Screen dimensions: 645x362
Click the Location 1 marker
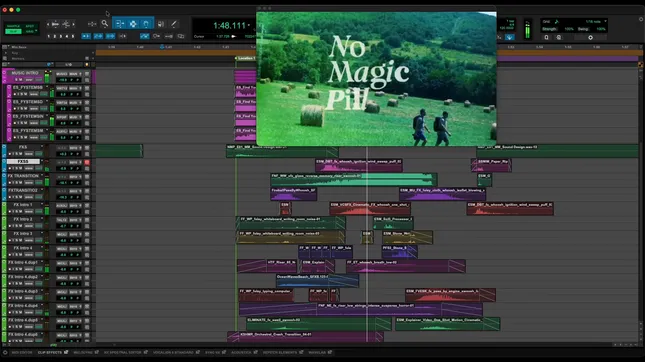pyautogui.click(x=246, y=58)
